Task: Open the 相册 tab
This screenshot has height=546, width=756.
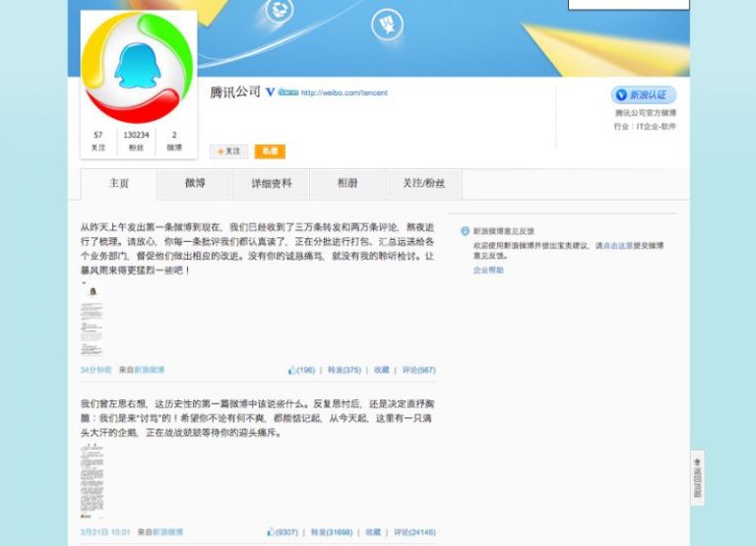Action: click(347, 184)
